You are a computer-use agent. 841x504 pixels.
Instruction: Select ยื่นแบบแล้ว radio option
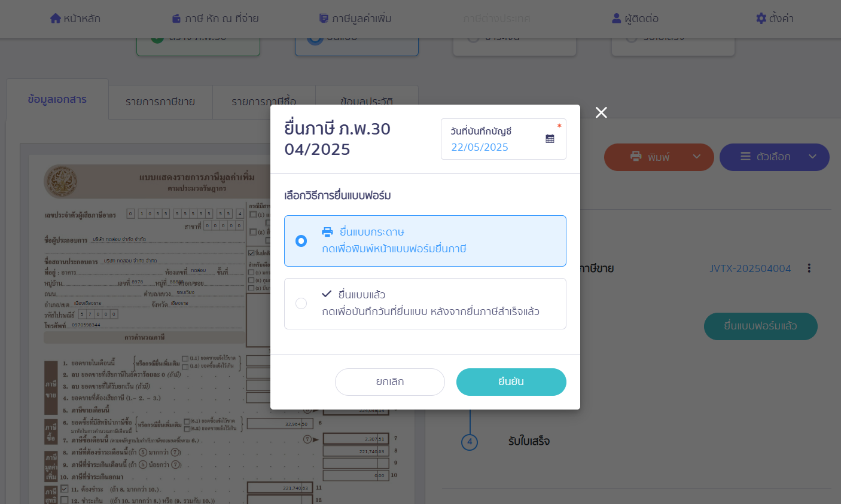[x=301, y=304]
